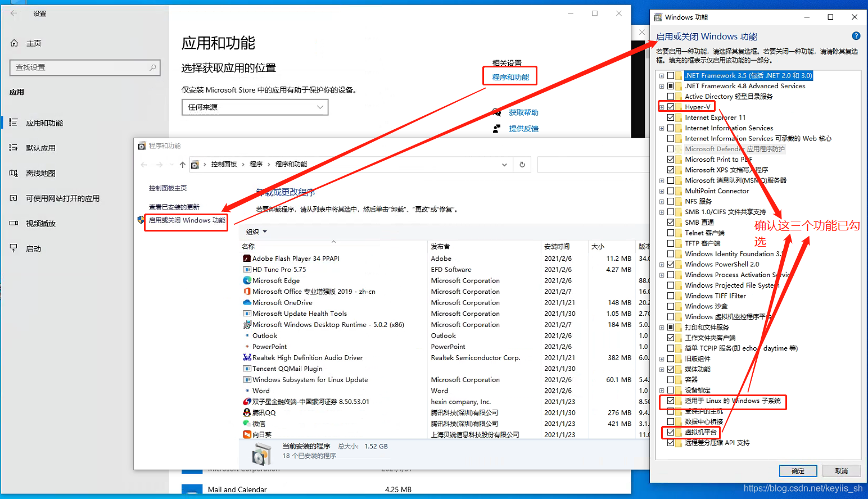Toggle the .NET Framework 3.5 checkbox

(671, 75)
